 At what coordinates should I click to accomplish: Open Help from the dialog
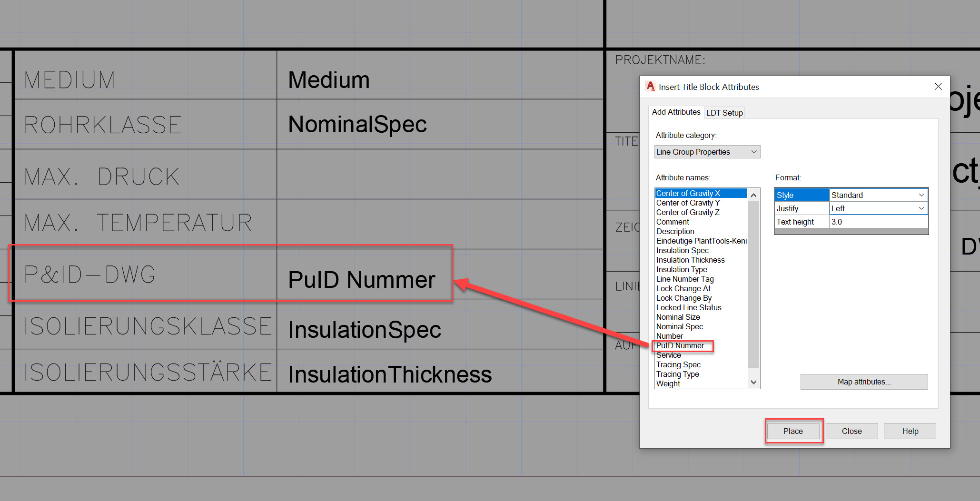coord(909,431)
